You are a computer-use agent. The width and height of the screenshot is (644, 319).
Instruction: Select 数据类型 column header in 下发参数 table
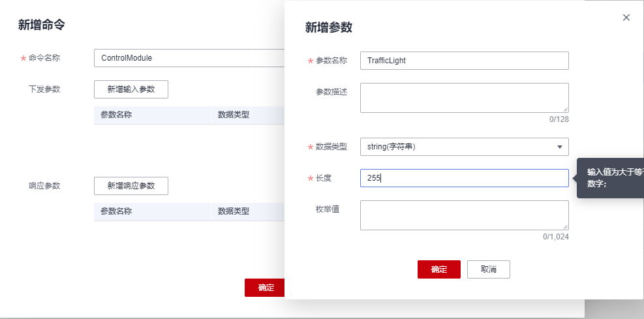pos(234,115)
